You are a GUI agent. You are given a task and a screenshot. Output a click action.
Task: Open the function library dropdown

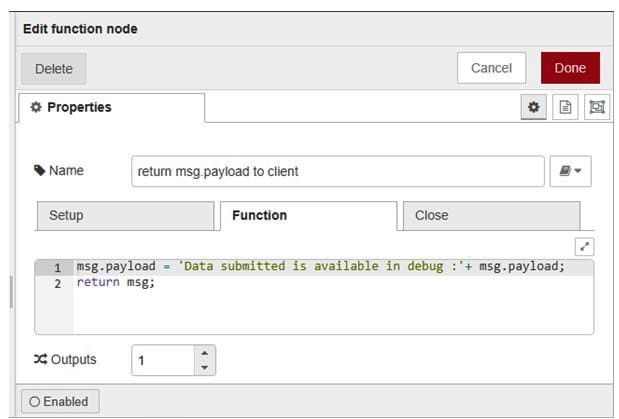(570, 171)
